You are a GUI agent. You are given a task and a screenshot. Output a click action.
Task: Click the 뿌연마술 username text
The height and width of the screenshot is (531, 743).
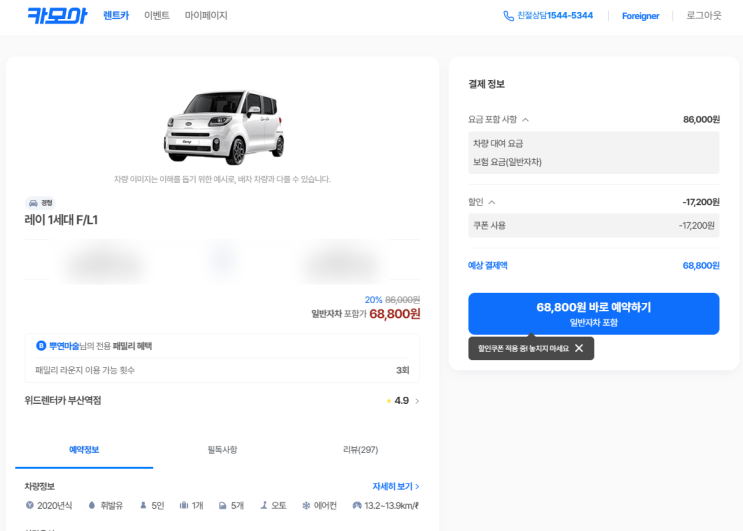click(x=64, y=346)
